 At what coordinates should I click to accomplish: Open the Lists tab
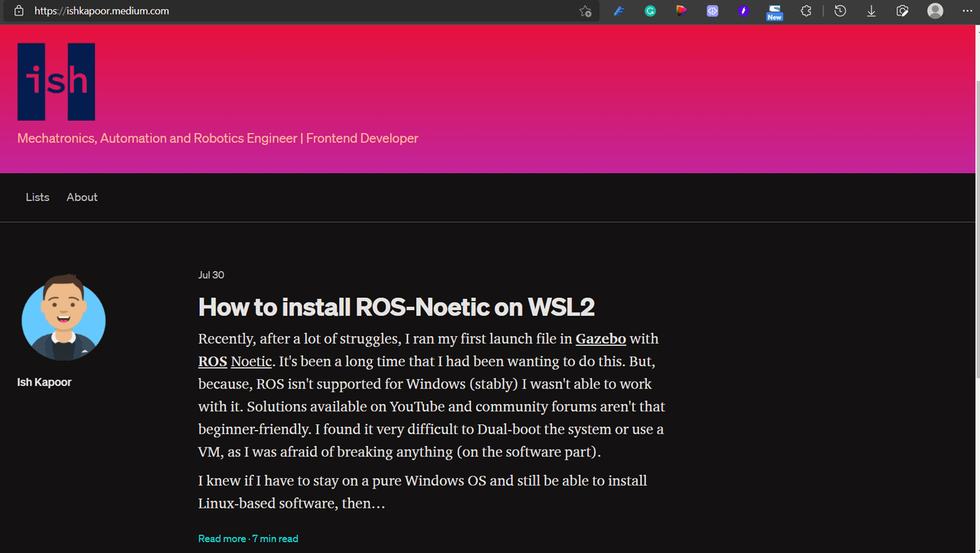point(38,197)
